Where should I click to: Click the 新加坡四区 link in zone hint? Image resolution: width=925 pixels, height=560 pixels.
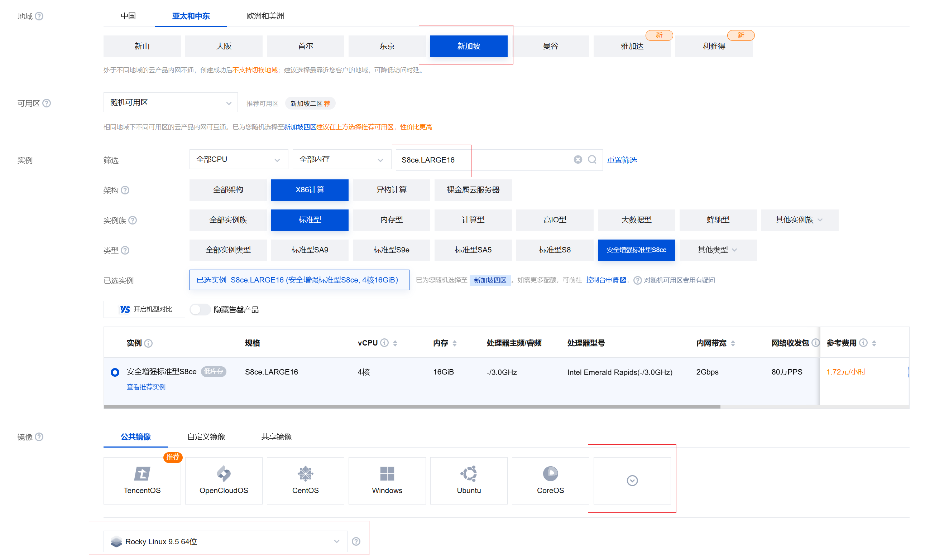(x=300, y=127)
